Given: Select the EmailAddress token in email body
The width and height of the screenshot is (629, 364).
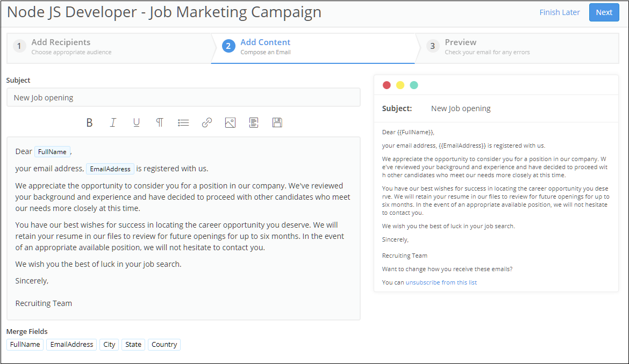Looking at the screenshot, I should coord(110,169).
